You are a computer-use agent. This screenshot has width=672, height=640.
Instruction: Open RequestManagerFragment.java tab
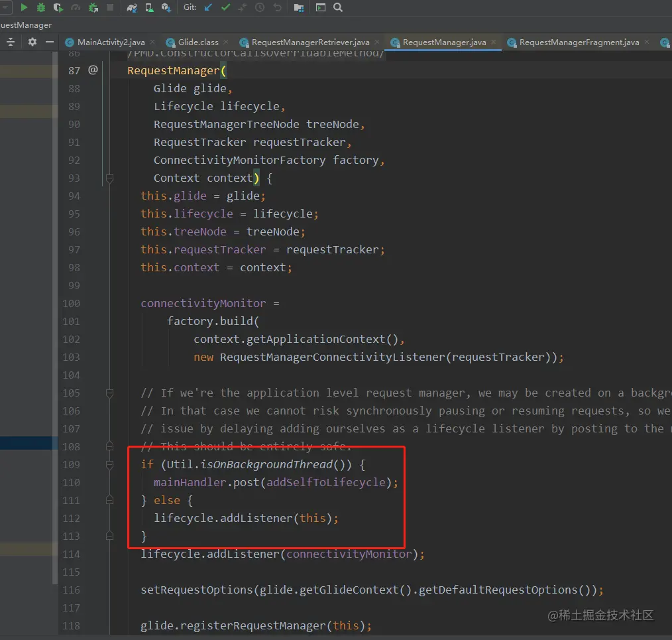pos(579,42)
